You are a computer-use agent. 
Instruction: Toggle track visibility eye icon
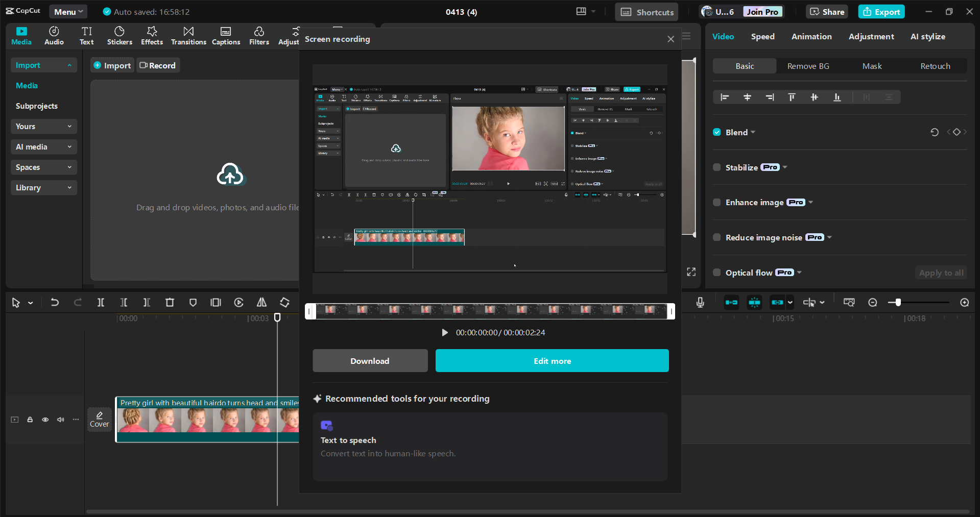45,420
